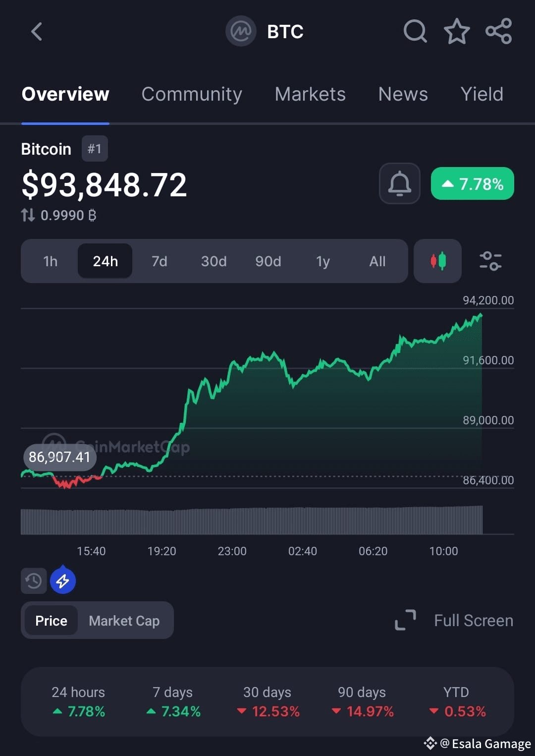Select the All chart range
This screenshot has height=756, width=535.
point(377,261)
